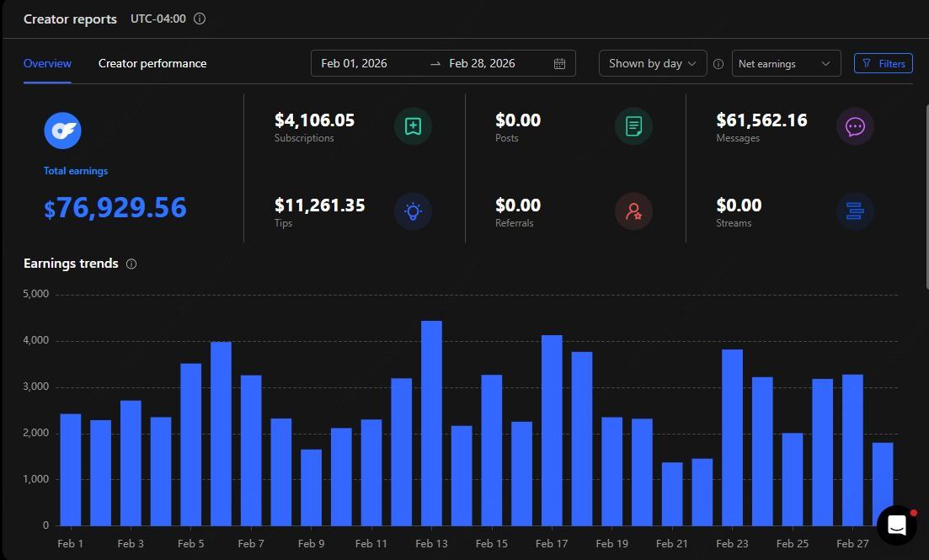This screenshot has height=560, width=929.
Task: Expand the Shown by day dropdown
Action: [x=653, y=64]
